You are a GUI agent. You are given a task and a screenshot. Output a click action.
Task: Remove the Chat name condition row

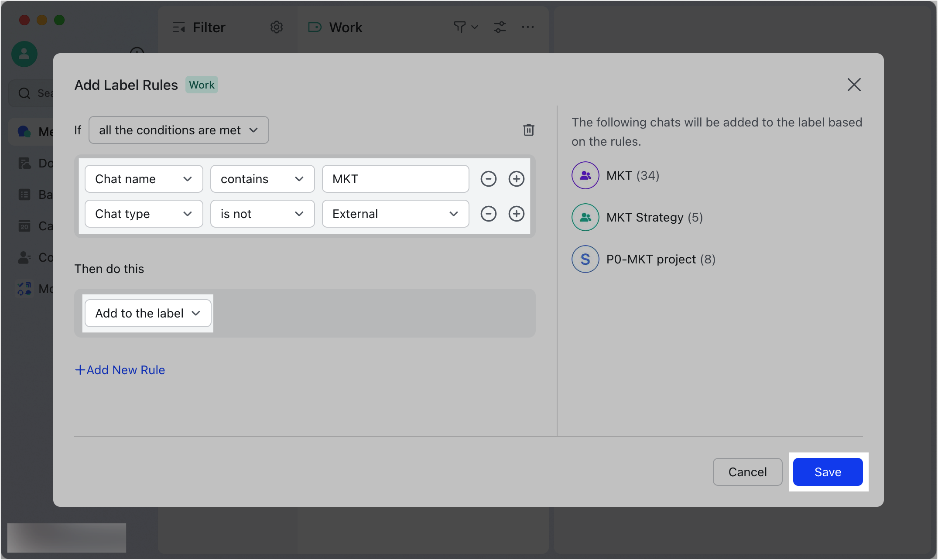coord(488,179)
